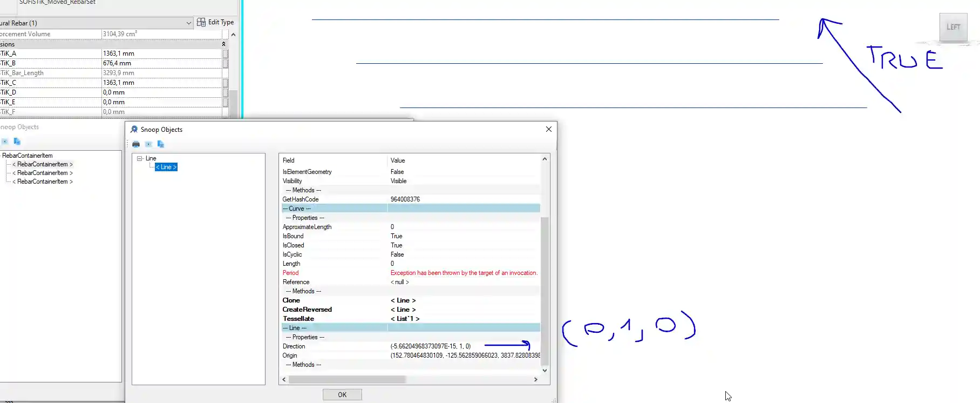The height and width of the screenshot is (403, 980).
Task: Toggle the small box beside the 676,4 mm value
Action: 226,63
